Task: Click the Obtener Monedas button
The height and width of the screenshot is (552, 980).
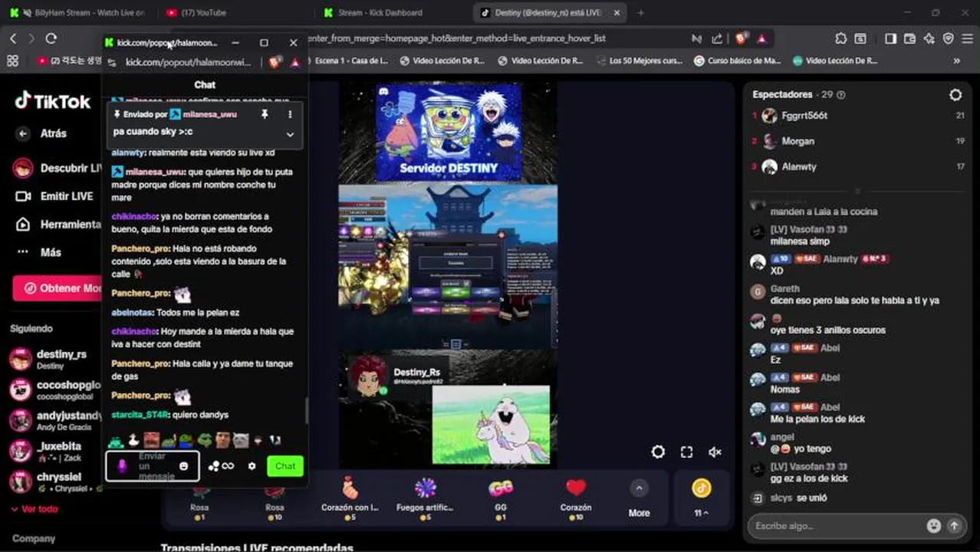Action: 58,288
